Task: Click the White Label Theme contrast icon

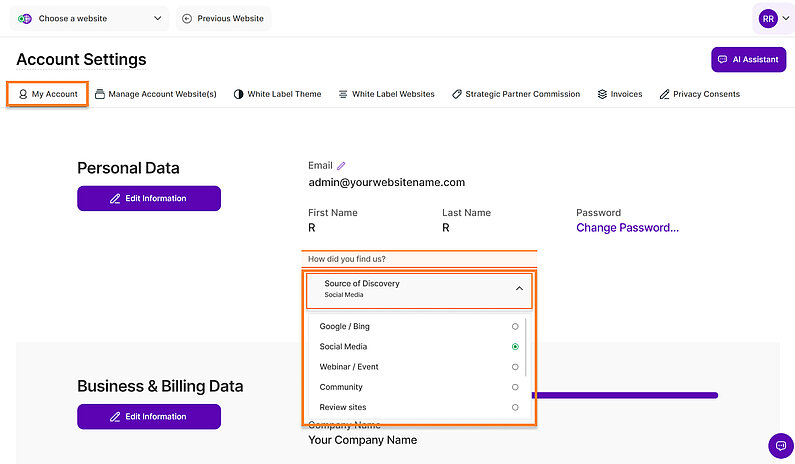Action: click(x=238, y=94)
